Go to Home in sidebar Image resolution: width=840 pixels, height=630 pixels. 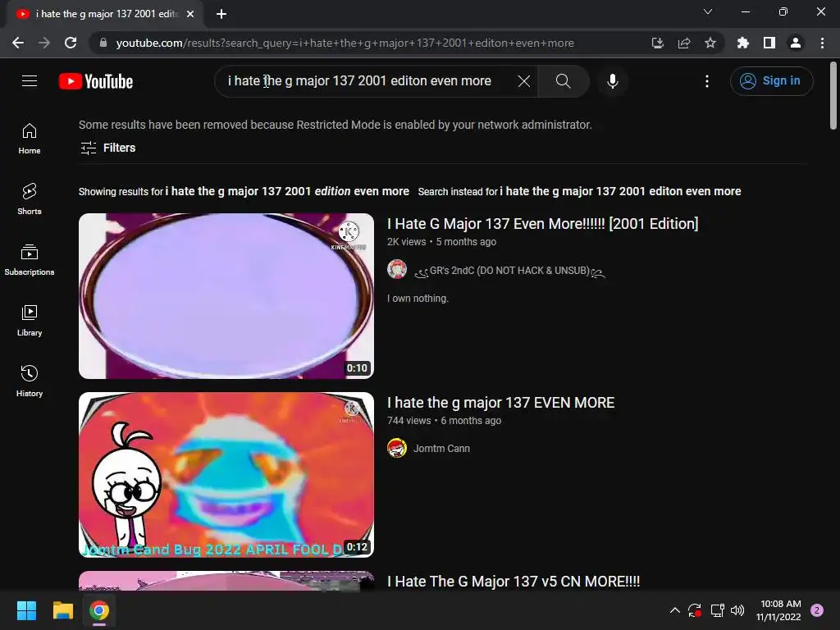point(30,139)
